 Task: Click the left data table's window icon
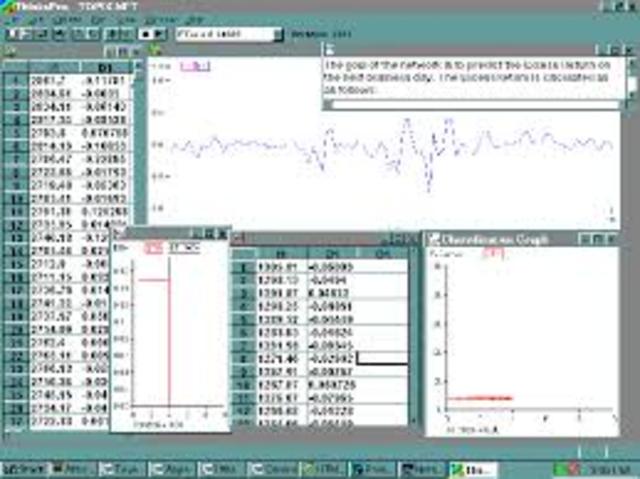[10, 51]
